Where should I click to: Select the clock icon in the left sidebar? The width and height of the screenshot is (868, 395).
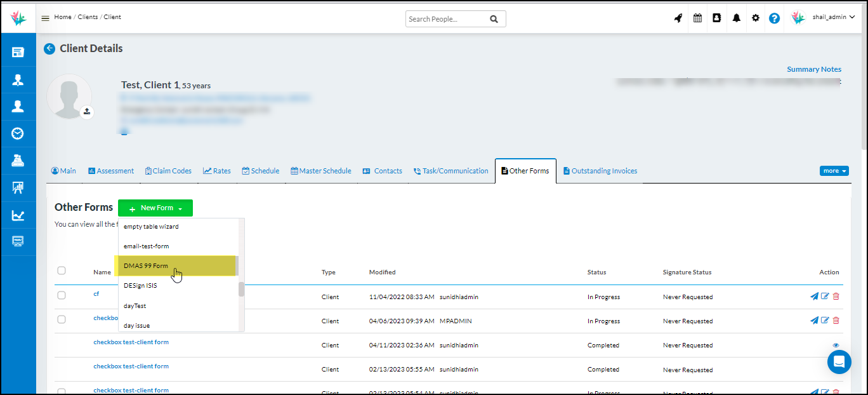tap(18, 133)
